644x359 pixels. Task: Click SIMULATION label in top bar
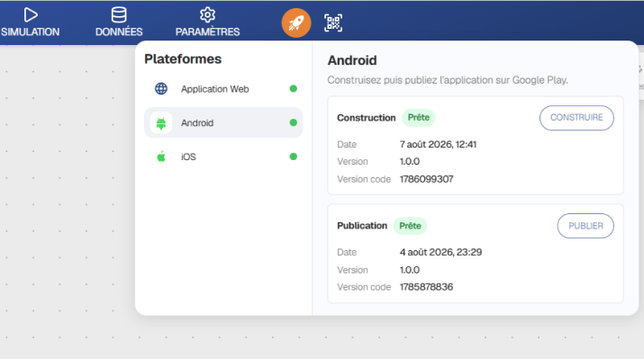pyautogui.click(x=30, y=32)
